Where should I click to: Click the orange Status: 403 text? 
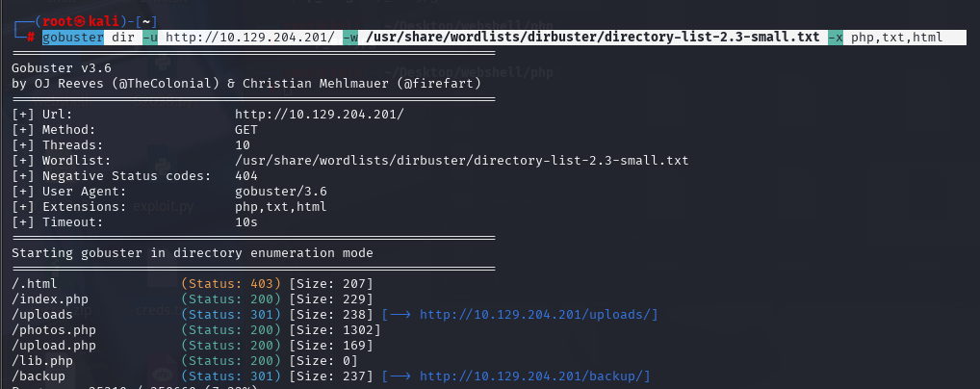pyautogui.click(x=231, y=283)
